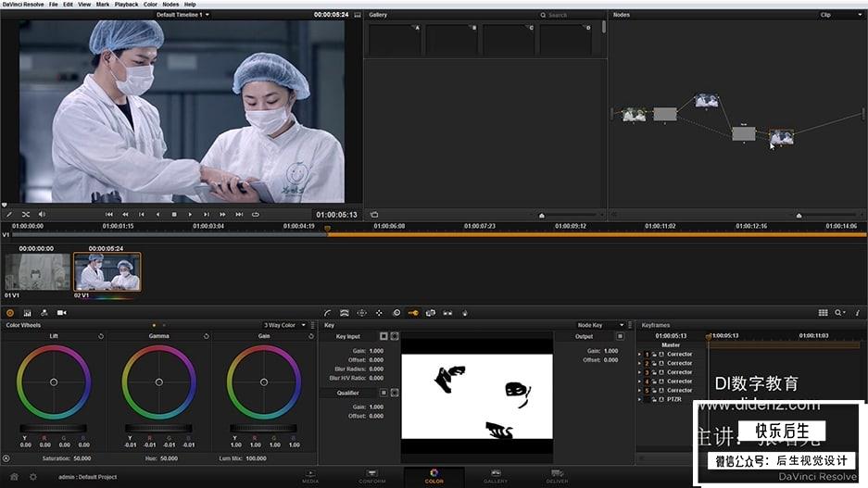Toggle loop playback in viewer
The width and height of the screenshot is (868, 488).
[256, 214]
